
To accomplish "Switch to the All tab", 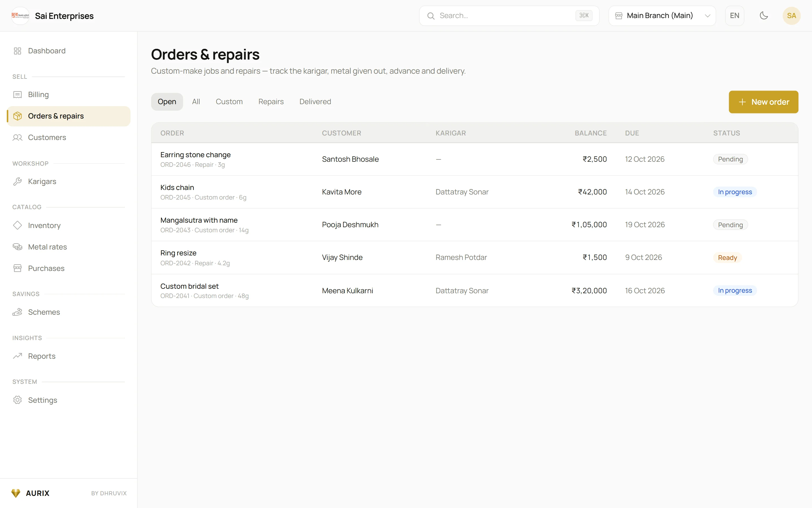I will 196,102.
